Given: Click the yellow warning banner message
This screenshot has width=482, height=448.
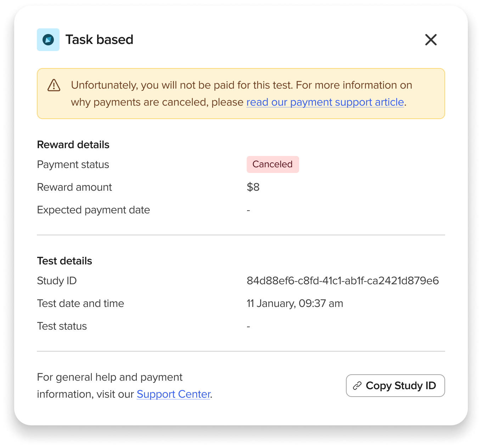Looking at the screenshot, I should pos(241,93).
